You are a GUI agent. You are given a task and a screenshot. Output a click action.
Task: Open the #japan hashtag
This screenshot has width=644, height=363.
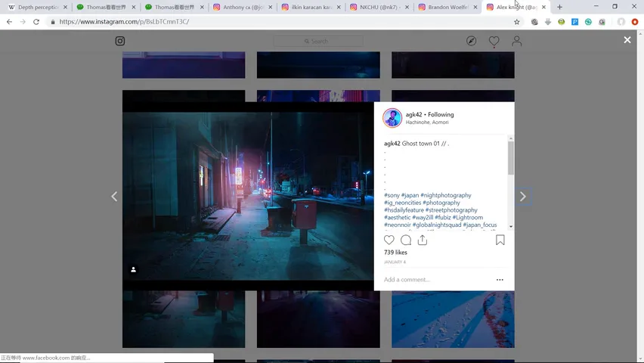(410, 195)
